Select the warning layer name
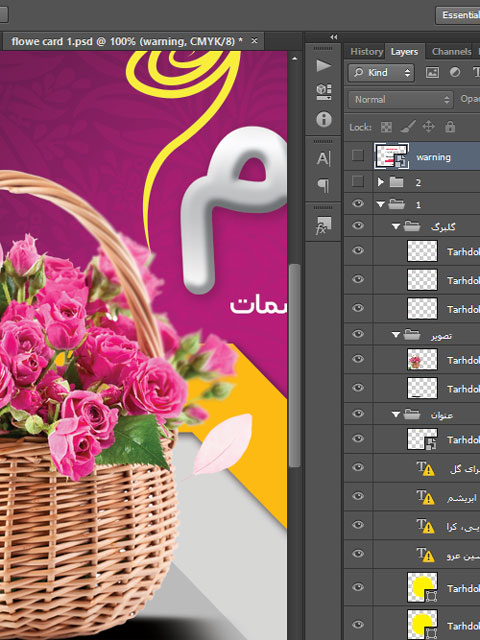The image size is (480, 640). click(433, 157)
